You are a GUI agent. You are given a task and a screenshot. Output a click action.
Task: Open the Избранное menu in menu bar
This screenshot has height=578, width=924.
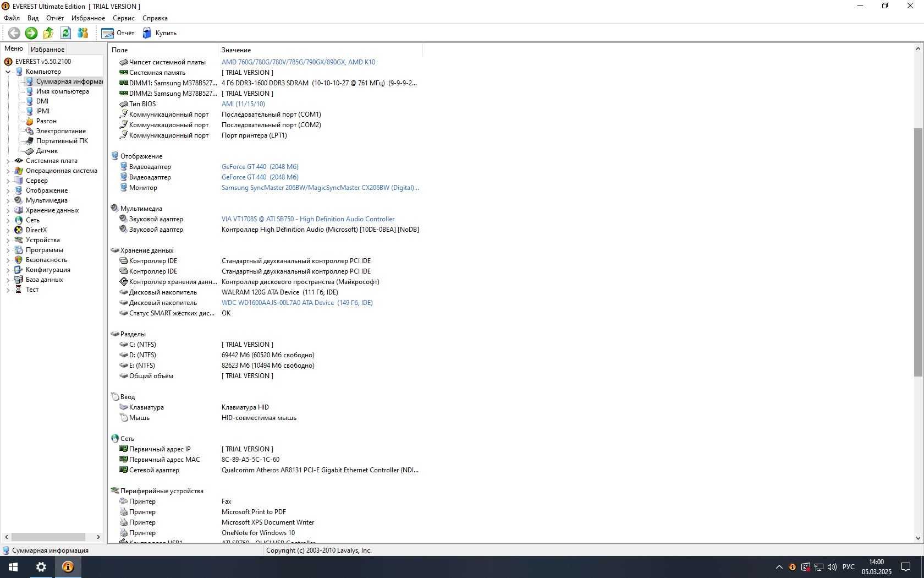(88, 18)
